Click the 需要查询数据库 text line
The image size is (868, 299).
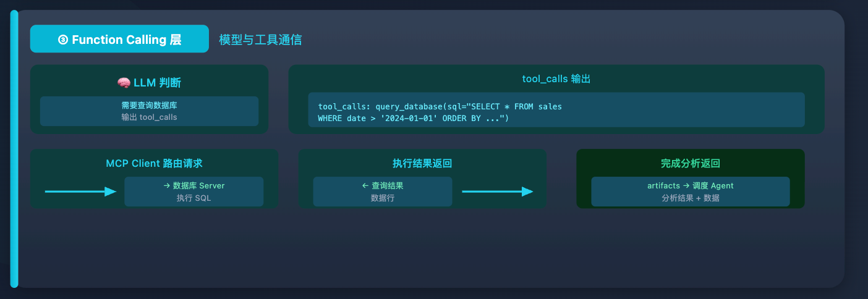[x=149, y=106]
